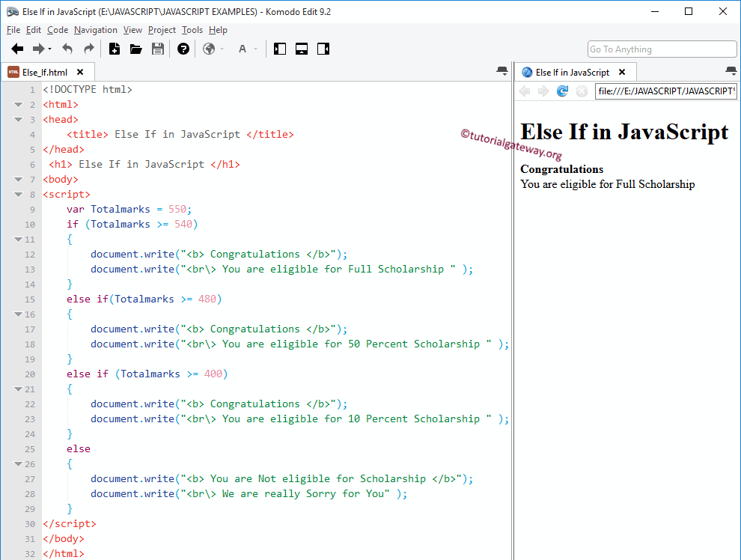
Task: Close the Else If in JavaScript preview tab
Action: pos(622,73)
